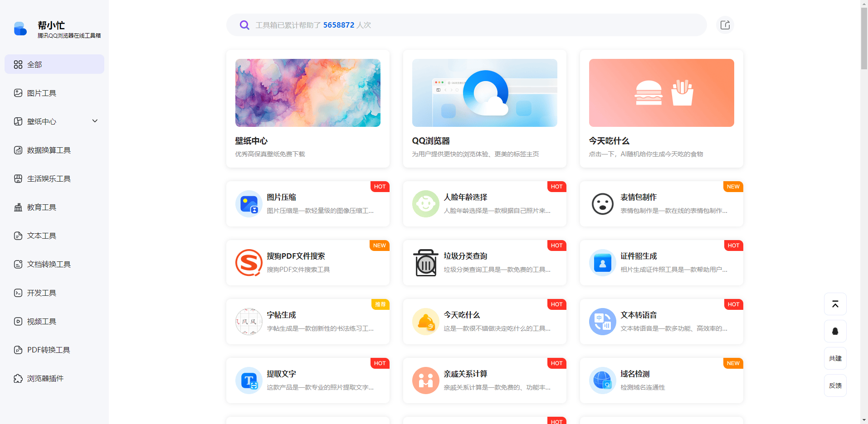Open the 文本转语音 icon
868x424 pixels.
pos(603,322)
